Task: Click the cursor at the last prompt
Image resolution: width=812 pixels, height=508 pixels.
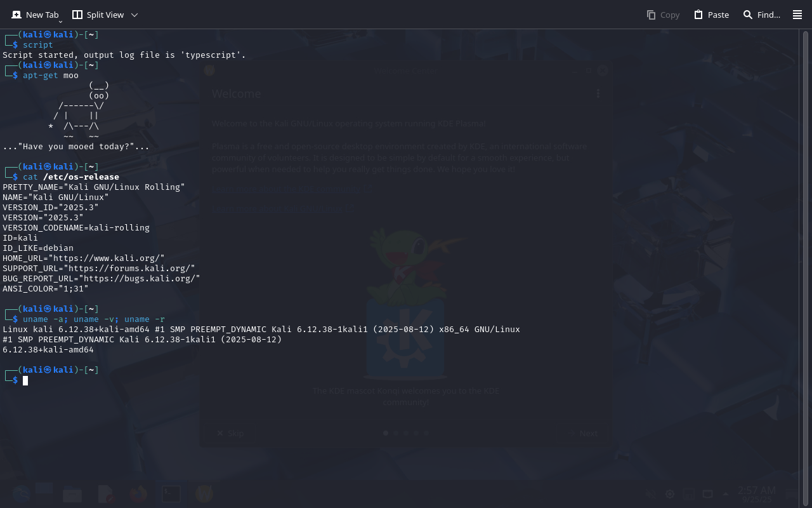Action: click(x=25, y=380)
